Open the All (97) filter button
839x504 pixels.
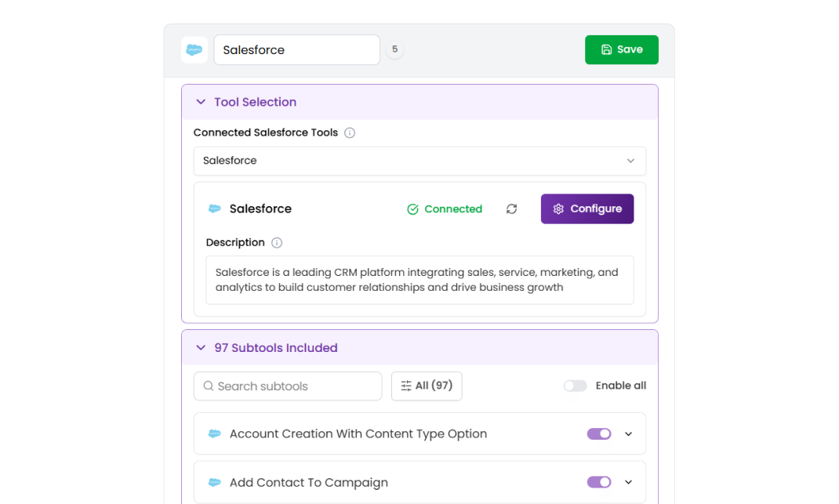(x=427, y=386)
